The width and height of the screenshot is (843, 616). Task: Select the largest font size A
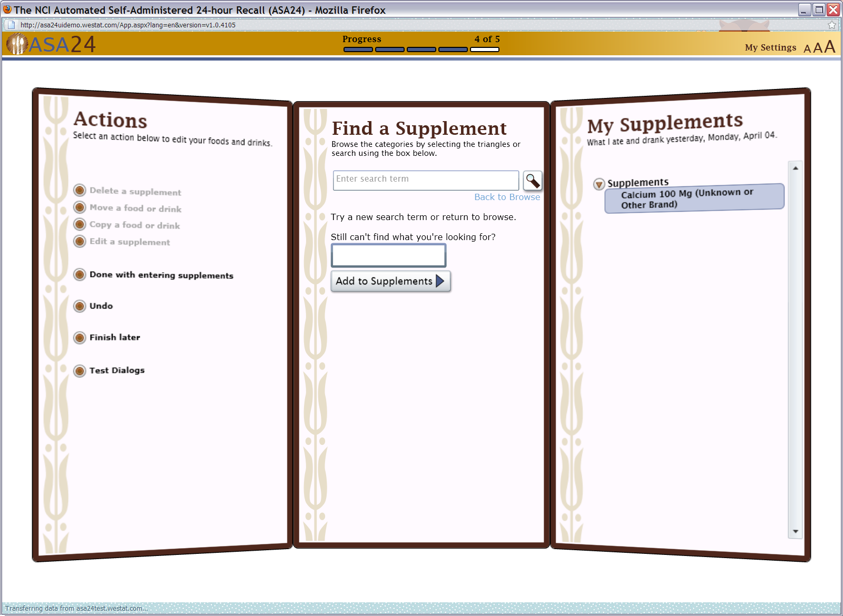(830, 47)
